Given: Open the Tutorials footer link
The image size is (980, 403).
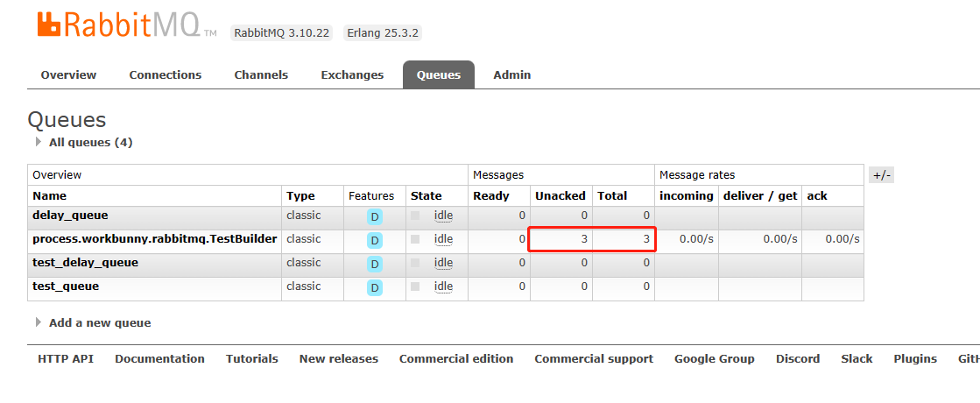Looking at the screenshot, I should coord(252,358).
